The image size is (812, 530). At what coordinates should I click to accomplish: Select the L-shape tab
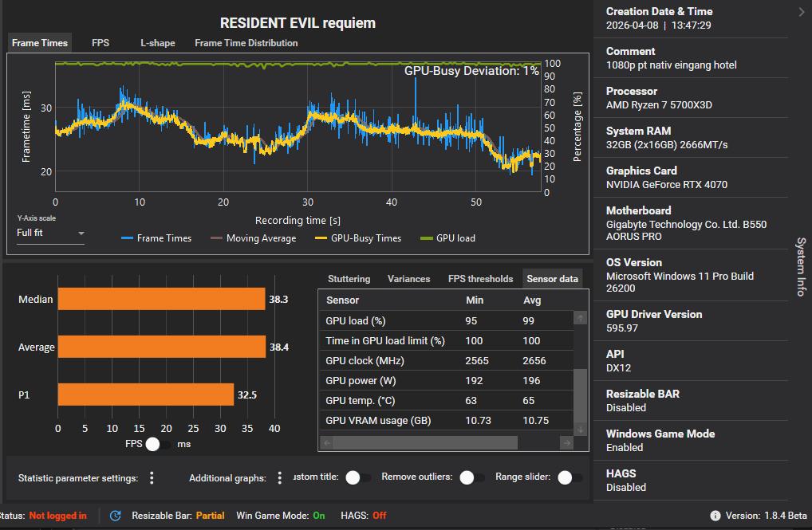pyautogui.click(x=158, y=43)
